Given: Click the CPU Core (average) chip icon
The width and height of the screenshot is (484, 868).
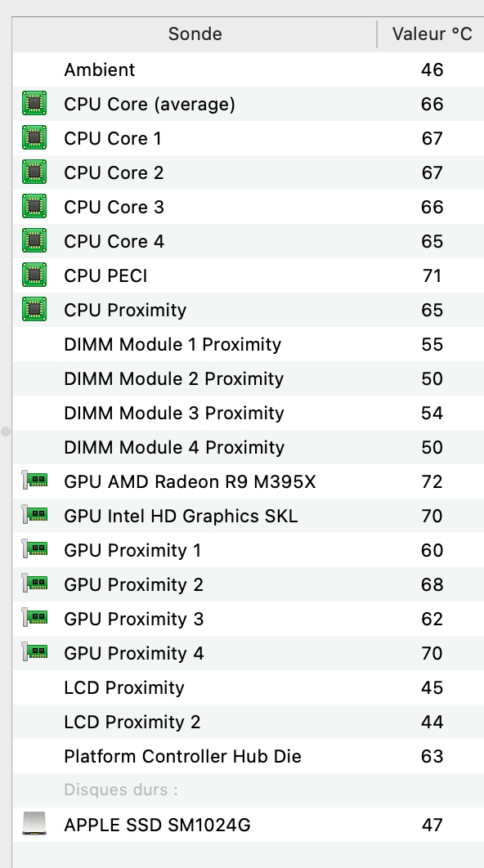Looking at the screenshot, I should 34,104.
